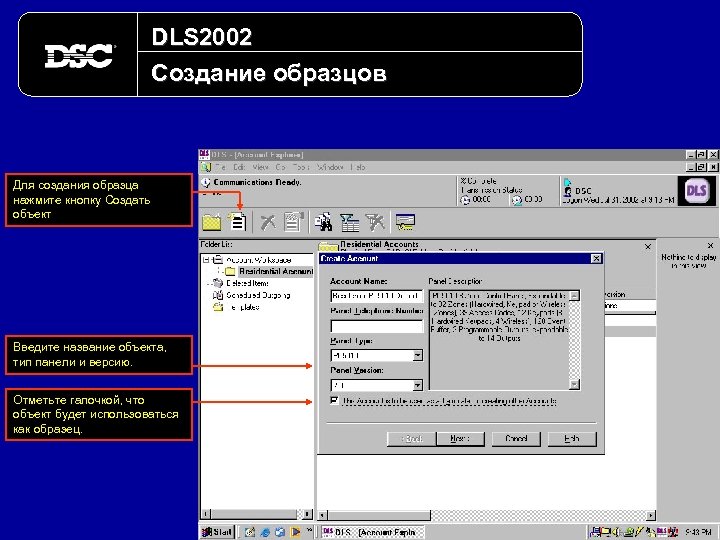
Task: Click the Help button in Create Account
Action: [x=572, y=439]
